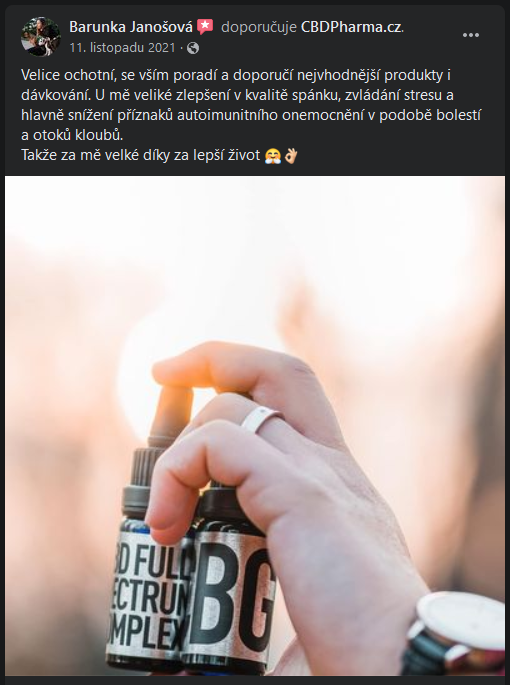Viewport: 510px width, 685px height.
Task: Click the word doporučuje in header
Action: (x=259, y=28)
